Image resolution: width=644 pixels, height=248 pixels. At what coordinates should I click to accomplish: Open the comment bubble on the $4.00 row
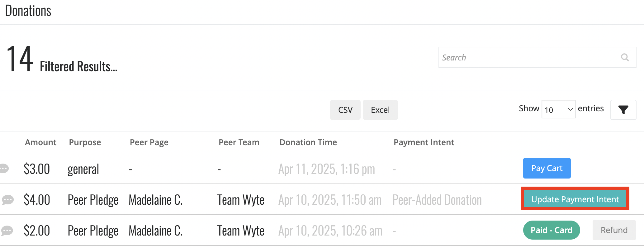[8, 200]
